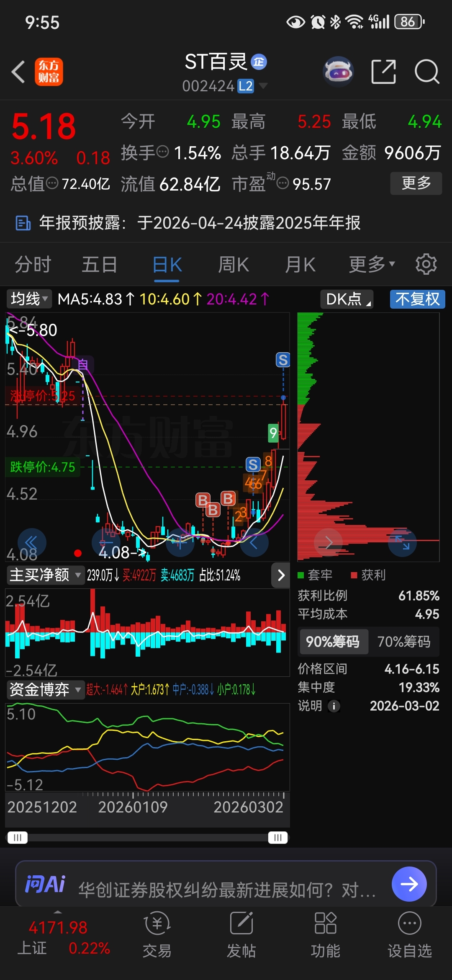Select the 日K tab
452x980 pixels.
pos(167,265)
